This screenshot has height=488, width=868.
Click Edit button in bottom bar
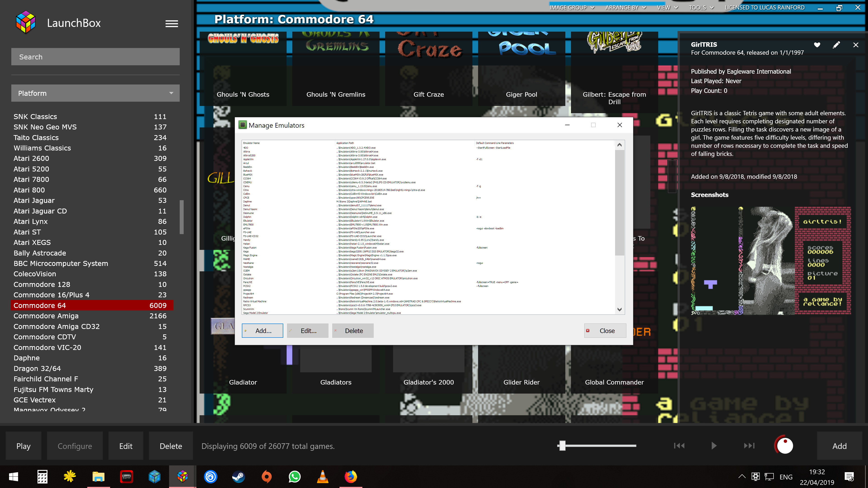tap(126, 446)
